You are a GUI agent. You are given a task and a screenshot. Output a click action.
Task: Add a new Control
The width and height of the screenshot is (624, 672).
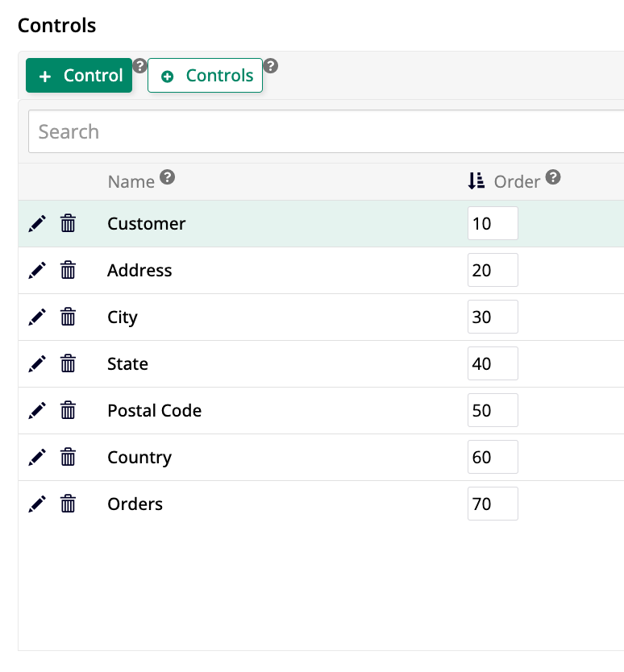[79, 75]
